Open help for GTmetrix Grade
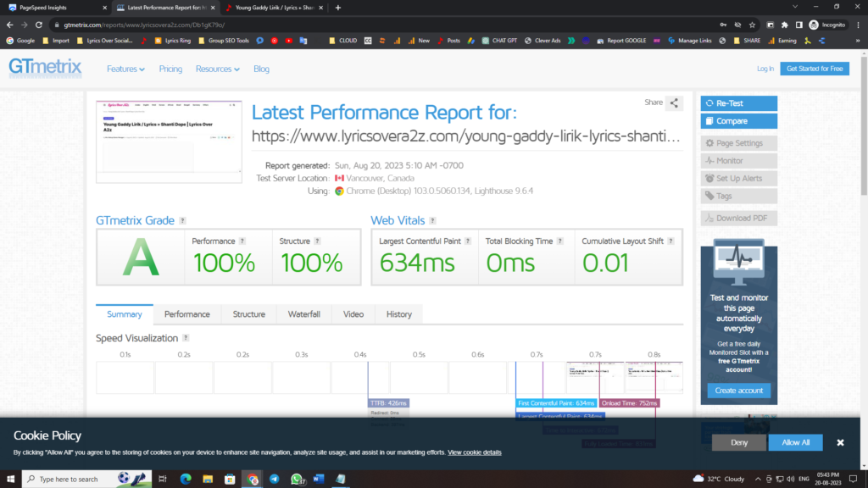This screenshot has width=868, height=488. [183, 221]
